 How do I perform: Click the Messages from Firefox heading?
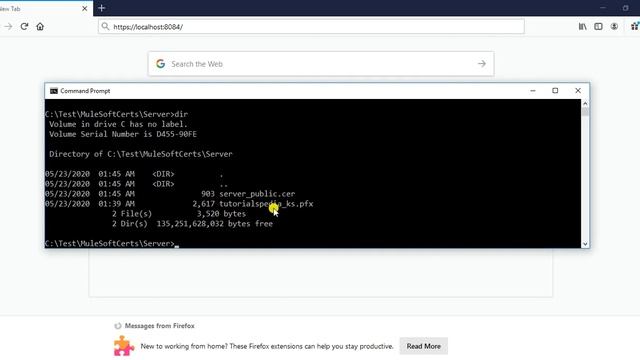pyautogui.click(x=160, y=326)
